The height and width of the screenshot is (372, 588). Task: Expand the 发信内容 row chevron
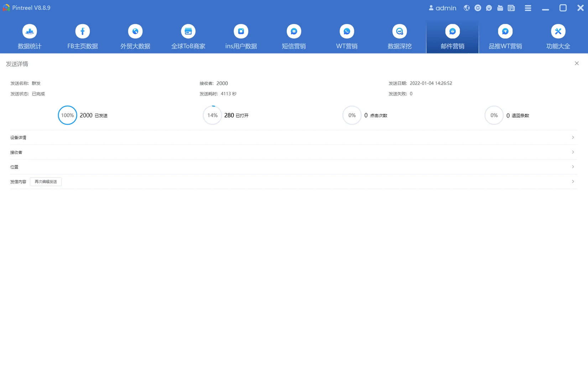tap(573, 182)
